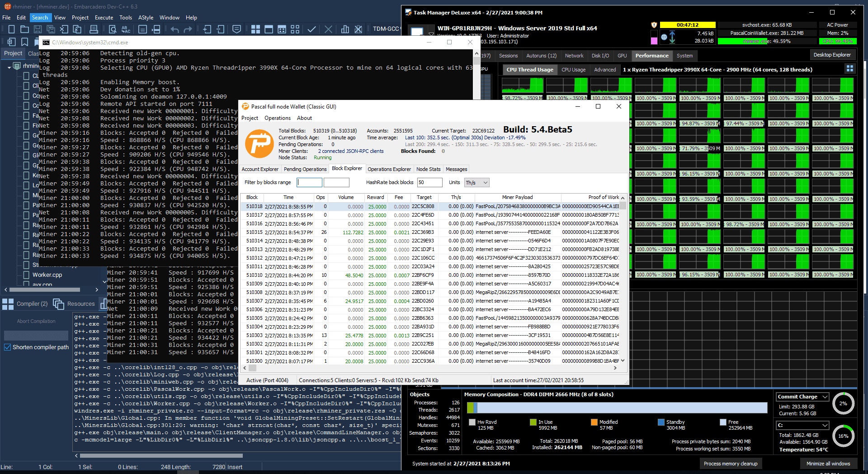Open the Execute menu in Dev-C++
Image resolution: width=868 pixels, height=474 pixels.
coord(104,18)
